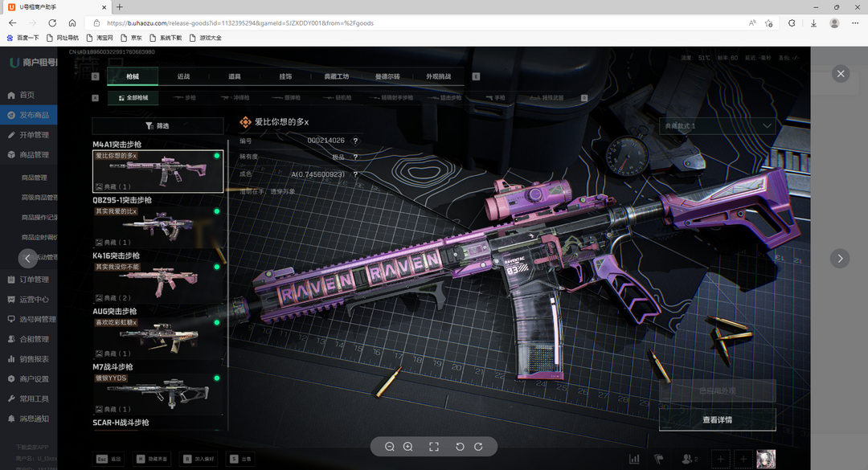
Task: Zoom out the image viewer
Action: click(390, 447)
